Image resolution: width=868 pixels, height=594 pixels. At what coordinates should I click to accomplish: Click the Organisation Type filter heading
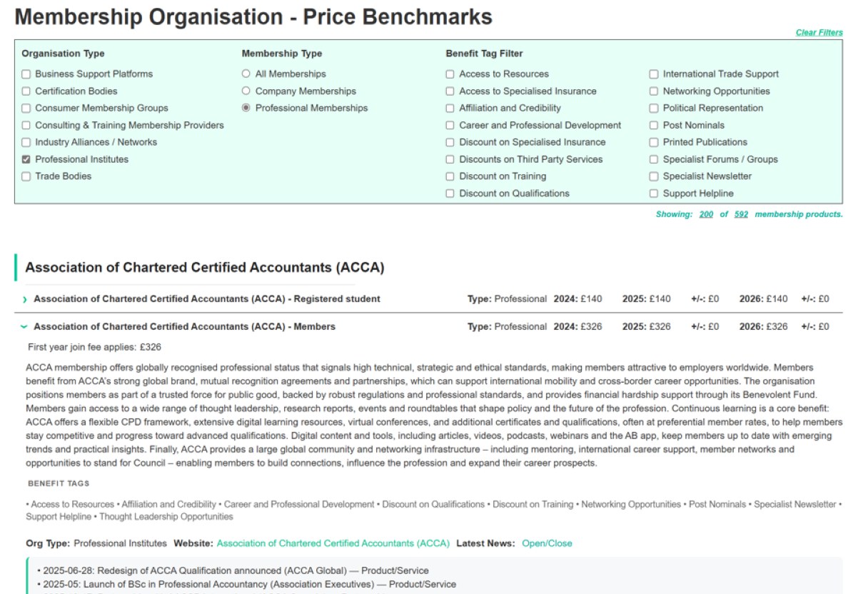63,54
